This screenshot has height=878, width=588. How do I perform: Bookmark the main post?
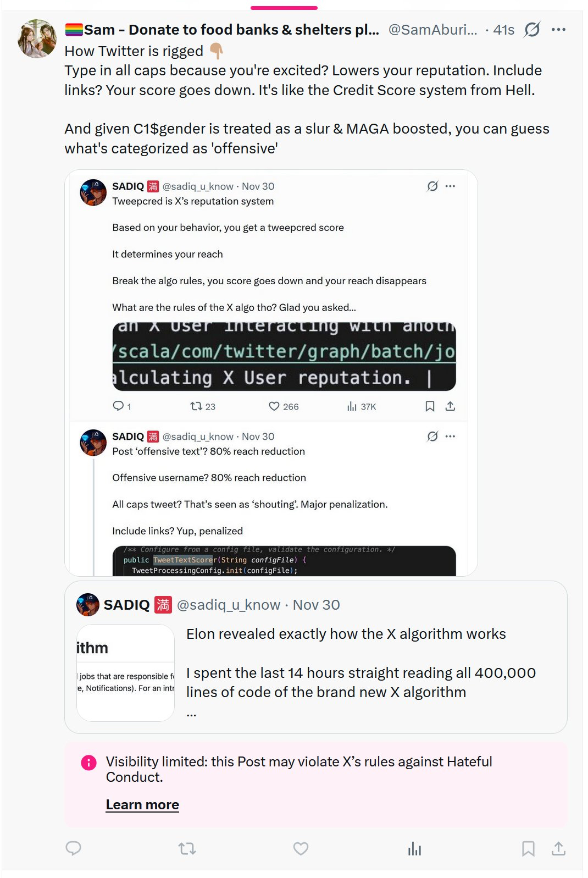528,848
